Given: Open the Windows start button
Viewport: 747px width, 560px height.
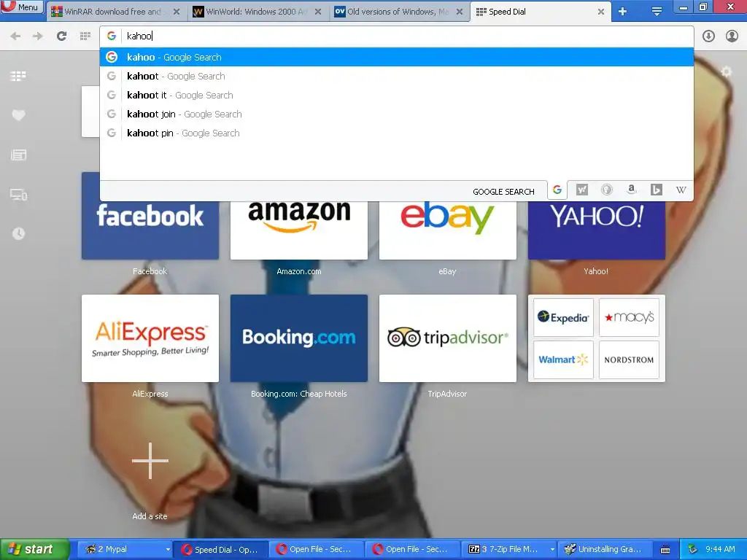Looking at the screenshot, I should tap(34, 549).
